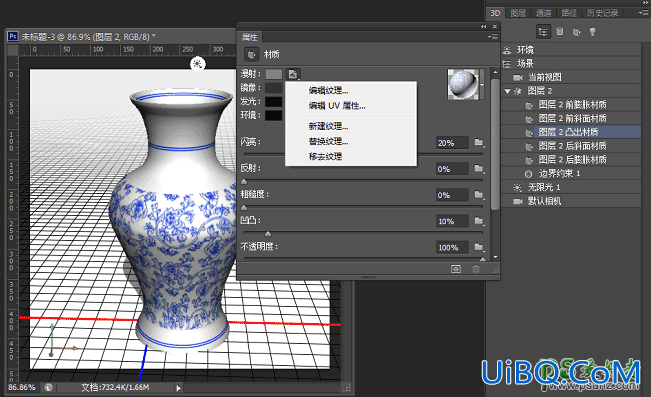
Task: Filter 3D panel by materials icon
Action: pyautogui.click(x=576, y=32)
